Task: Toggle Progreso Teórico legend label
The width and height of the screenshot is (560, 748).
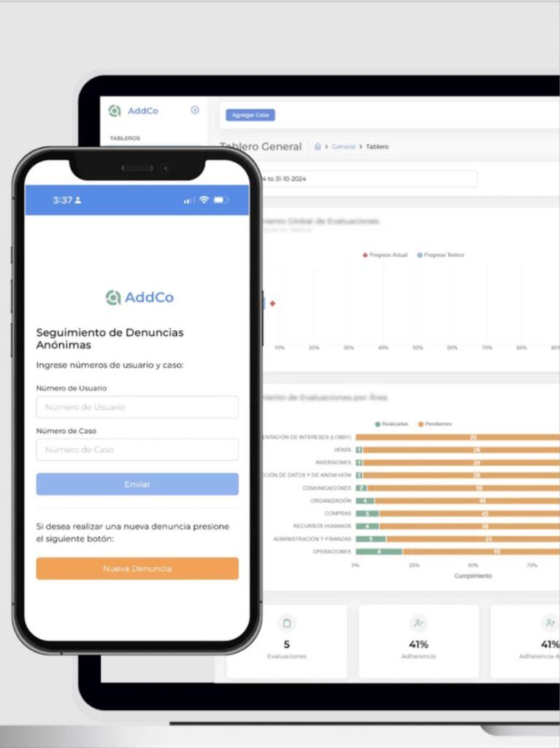Action: tap(444, 255)
